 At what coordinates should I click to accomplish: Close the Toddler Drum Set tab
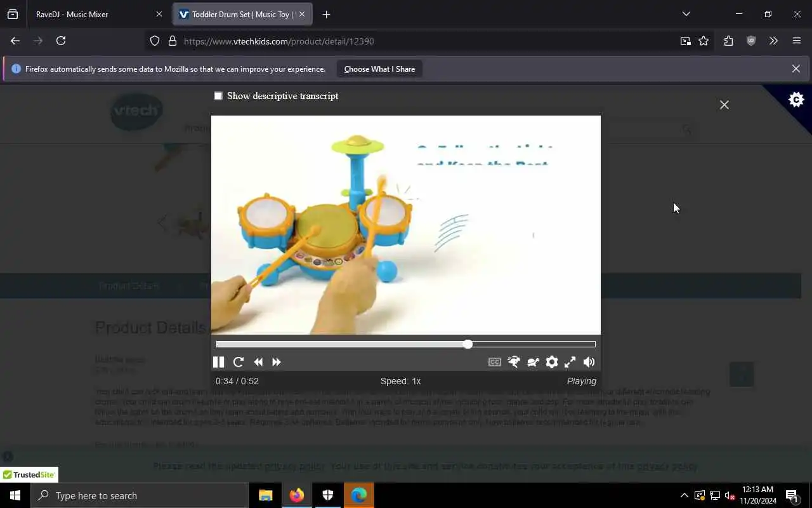tap(302, 14)
